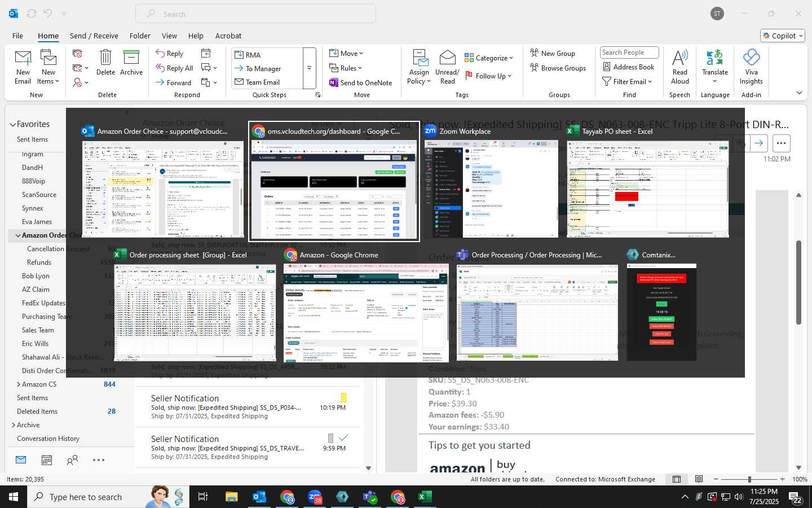
Task: Click Forward in the Respond group
Action: pos(174,82)
